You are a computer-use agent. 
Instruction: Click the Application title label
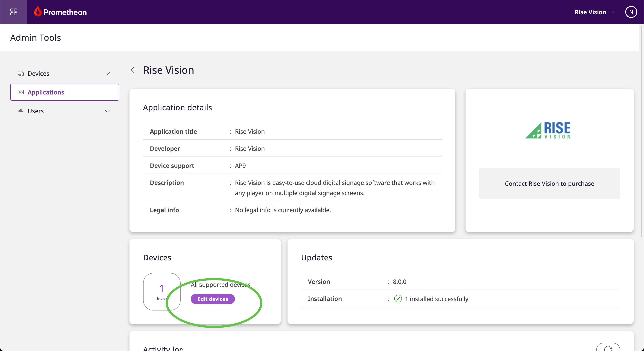pyautogui.click(x=173, y=131)
